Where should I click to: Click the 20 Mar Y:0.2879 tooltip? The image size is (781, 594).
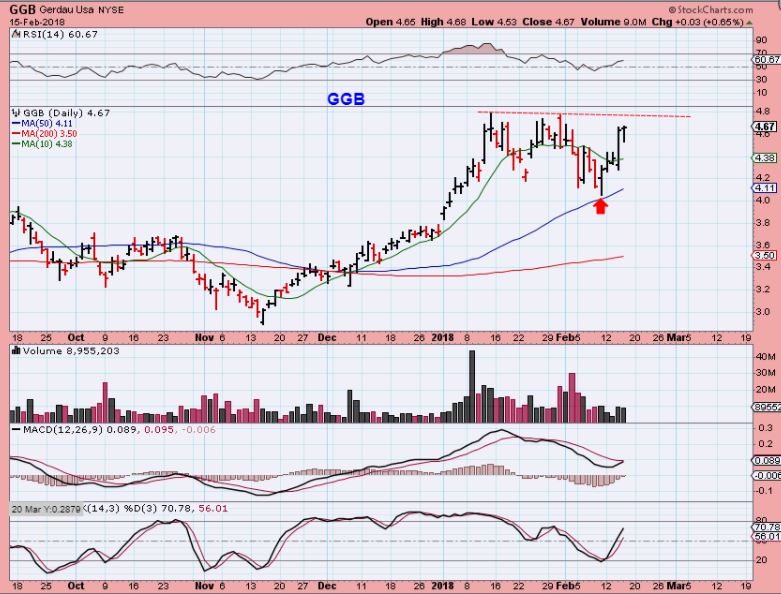click(46, 509)
